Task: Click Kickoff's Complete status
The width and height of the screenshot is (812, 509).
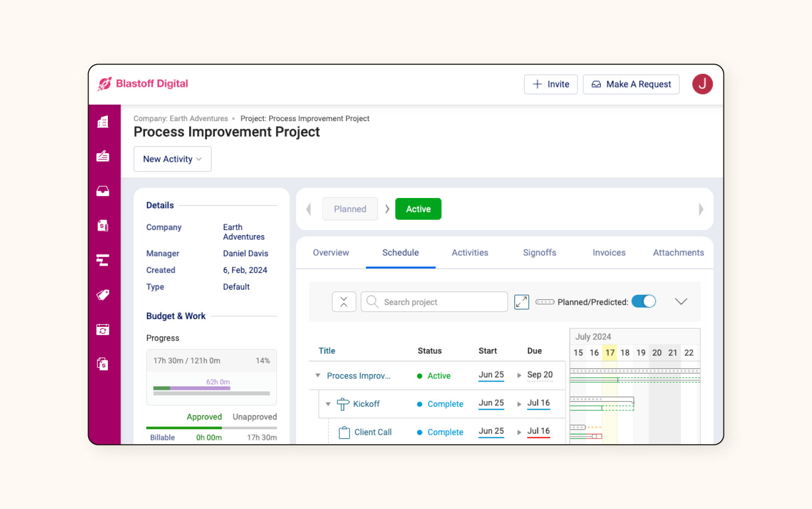Action: [440, 404]
